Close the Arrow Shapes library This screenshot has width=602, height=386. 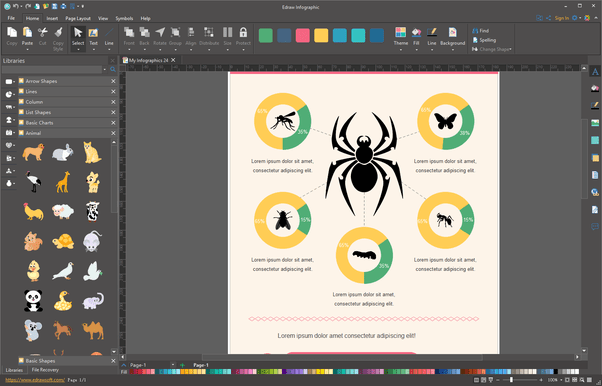(113, 81)
